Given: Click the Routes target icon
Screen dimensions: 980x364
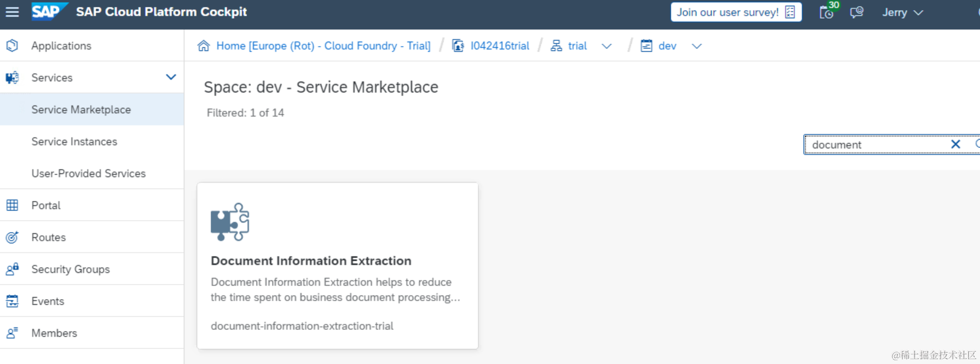Looking at the screenshot, I should tap(12, 237).
